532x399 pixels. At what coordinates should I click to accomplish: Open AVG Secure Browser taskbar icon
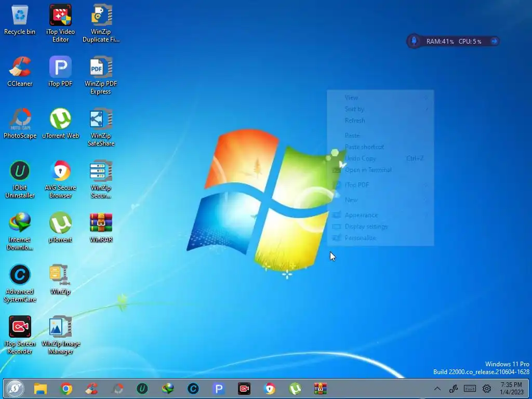point(270,389)
